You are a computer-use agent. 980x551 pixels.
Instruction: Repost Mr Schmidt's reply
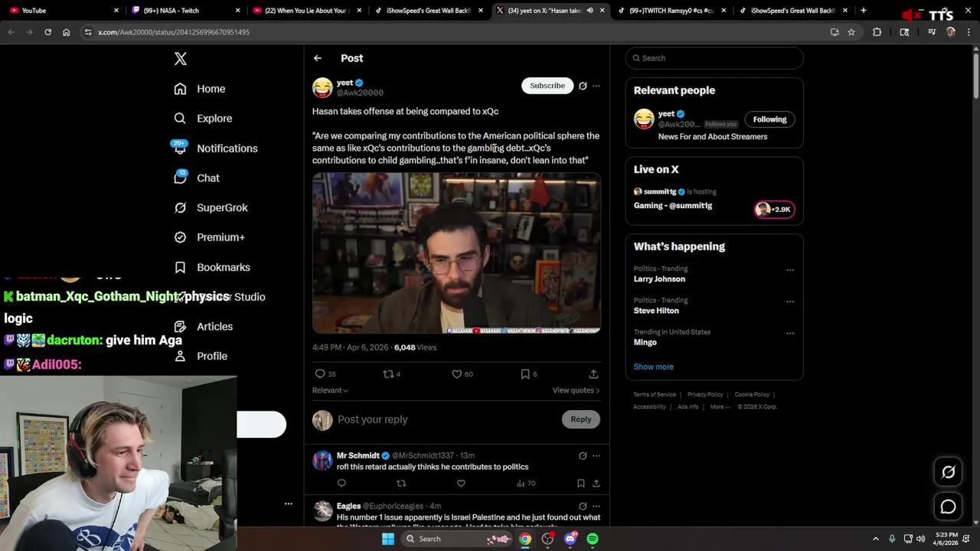[401, 484]
